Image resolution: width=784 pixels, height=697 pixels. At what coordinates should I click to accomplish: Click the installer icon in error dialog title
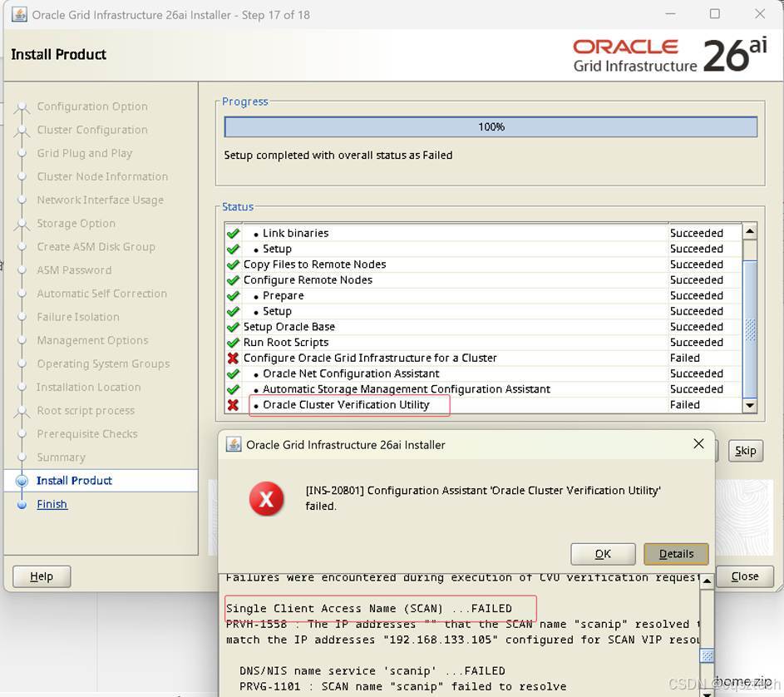pyautogui.click(x=234, y=444)
